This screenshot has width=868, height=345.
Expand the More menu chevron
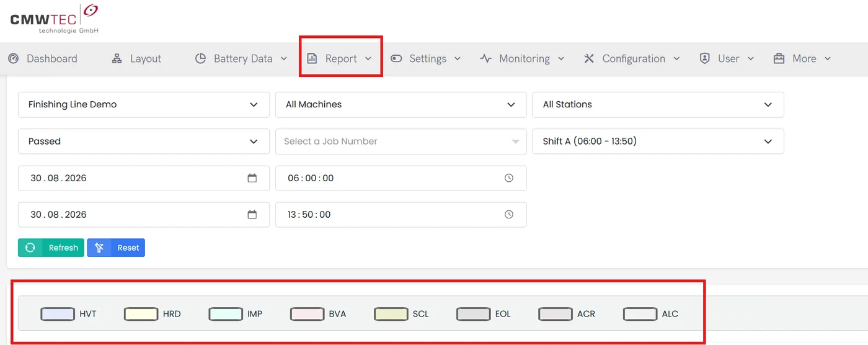827,58
